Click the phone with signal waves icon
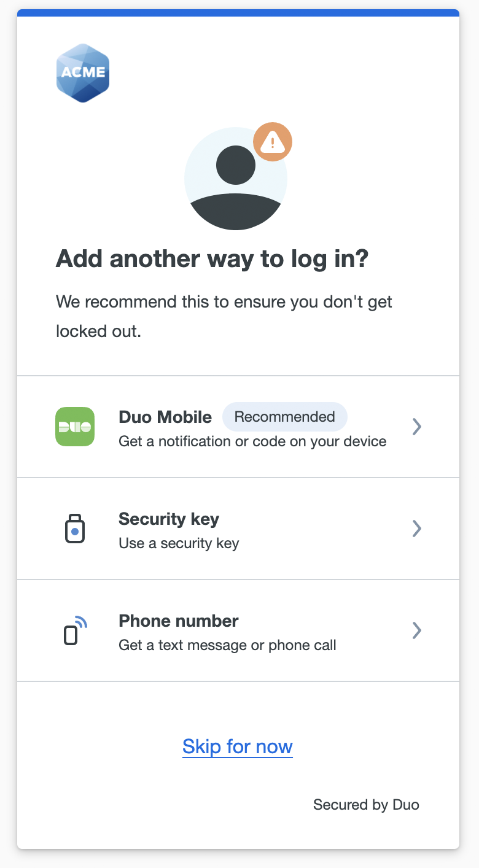Viewport: 479px width, 868px height. click(x=75, y=630)
